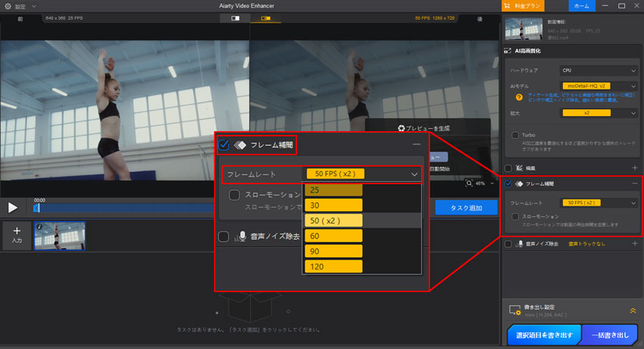Choose 60 in frame rate list
644x349 pixels.
333,235
